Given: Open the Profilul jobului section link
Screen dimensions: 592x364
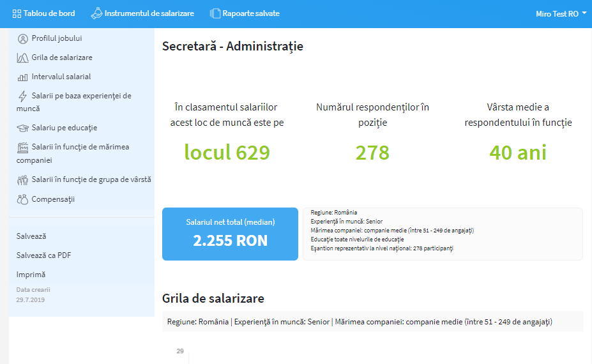Looking at the screenshot, I should [x=57, y=38].
